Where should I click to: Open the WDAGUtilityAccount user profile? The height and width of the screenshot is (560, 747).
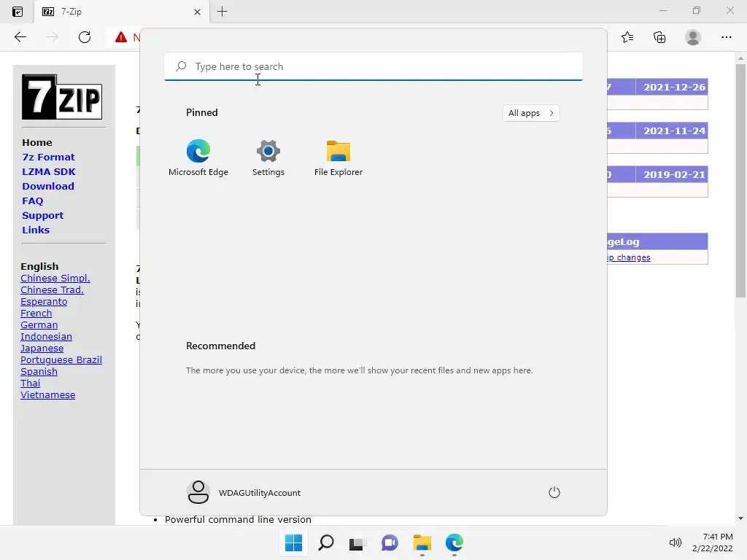pos(244,492)
